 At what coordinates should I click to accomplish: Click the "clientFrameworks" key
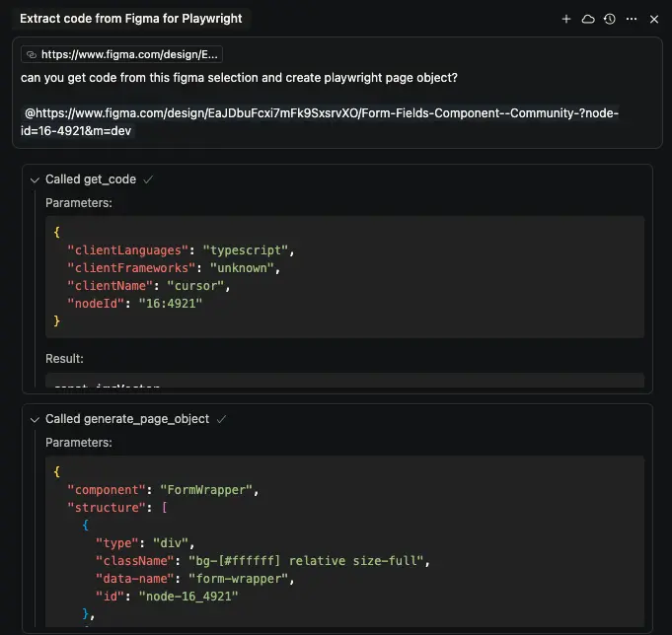click(x=131, y=268)
